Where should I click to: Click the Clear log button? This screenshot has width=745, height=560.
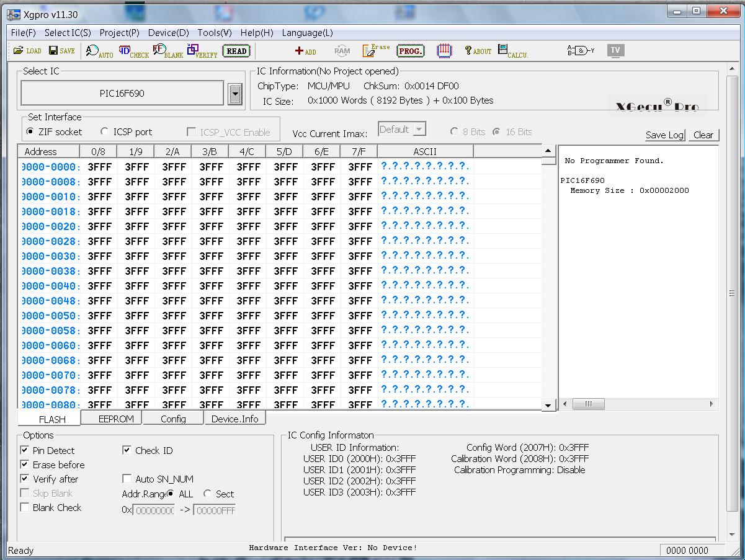click(703, 135)
